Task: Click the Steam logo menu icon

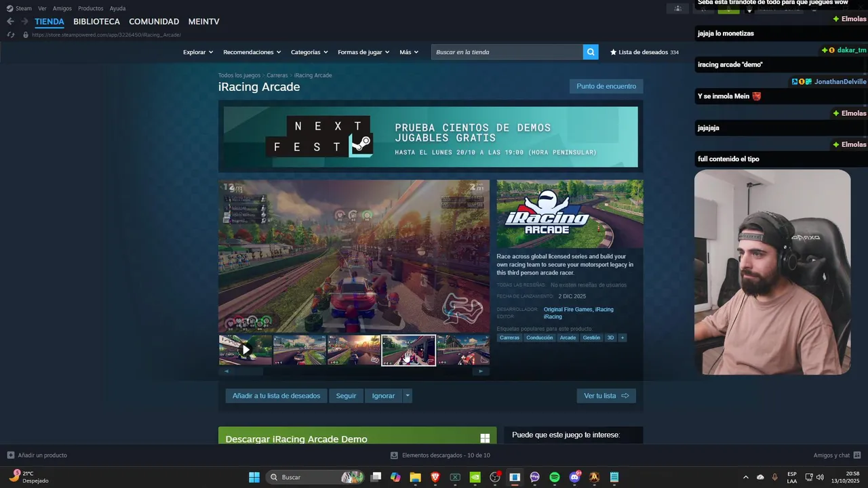Action: coord(9,8)
